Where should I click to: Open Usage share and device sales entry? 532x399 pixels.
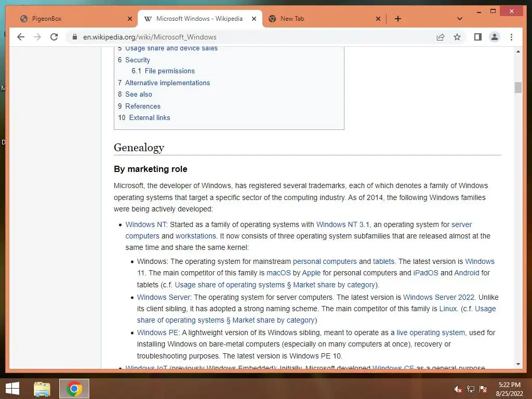[x=171, y=48]
